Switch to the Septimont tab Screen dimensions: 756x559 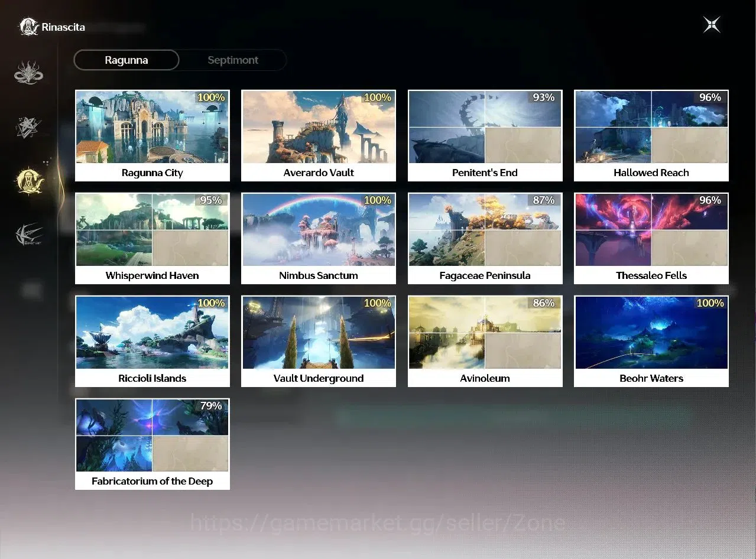tap(233, 60)
